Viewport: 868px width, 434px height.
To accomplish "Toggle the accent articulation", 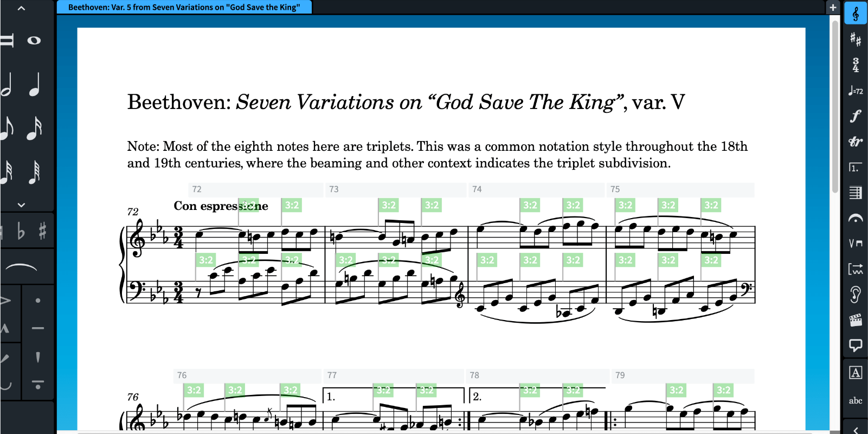I will tap(5, 300).
